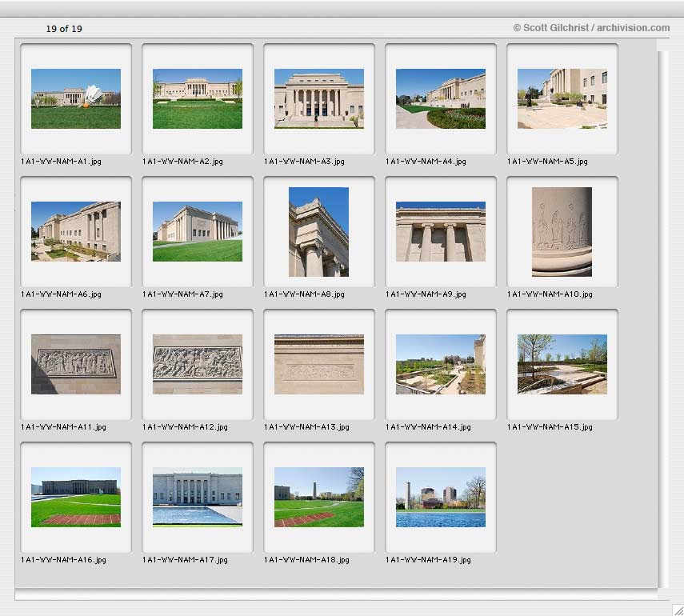This screenshot has height=616, width=684.
Task: Click filename label 1A1-WW-NAM-A13.jpg
Action: pyautogui.click(x=306, y=427)
